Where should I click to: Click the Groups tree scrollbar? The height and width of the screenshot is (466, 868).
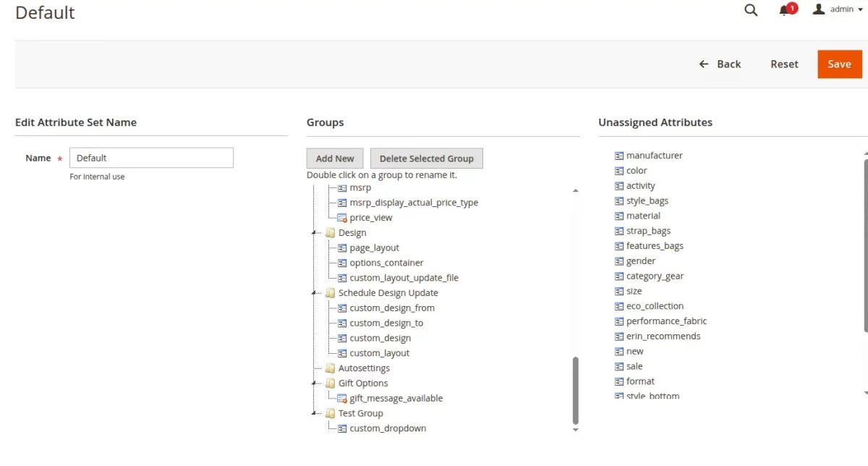(x=576, y=389)
